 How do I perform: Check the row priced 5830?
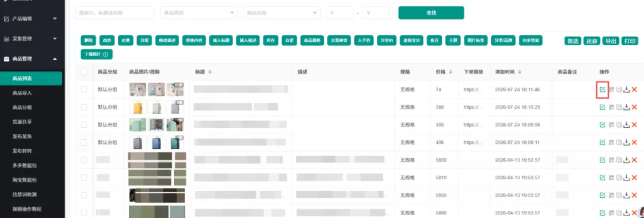click(84, 159)
